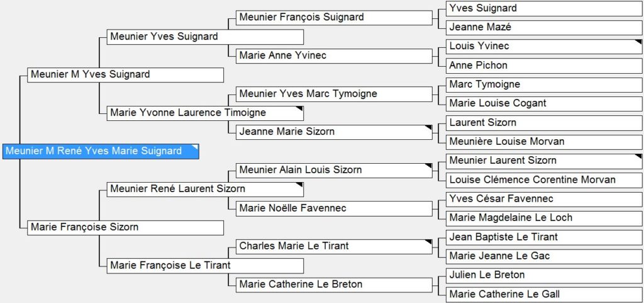The width and height of the screenshot is (644, 303).
Task: Select Marie Yvonne Laurence Timoigne
Action: pos(205,113)
